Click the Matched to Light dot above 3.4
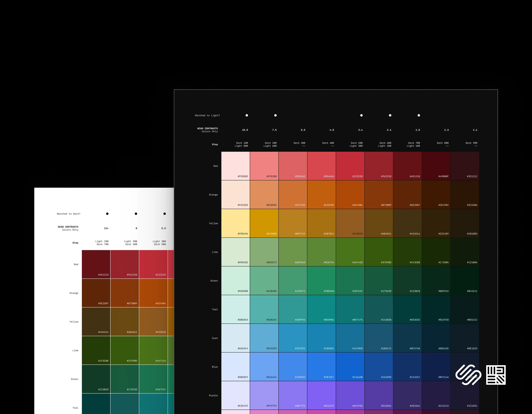The image size is (532, 414). (361, 115)
